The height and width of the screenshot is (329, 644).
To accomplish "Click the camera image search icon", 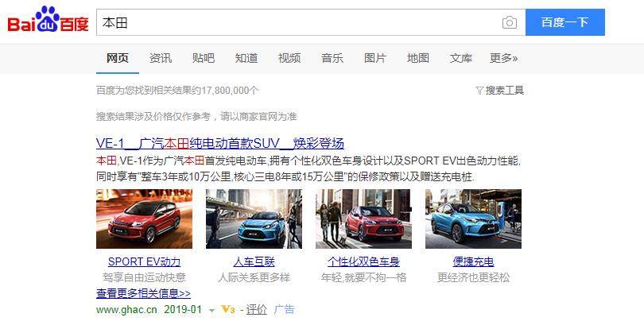I will [509, 23].
